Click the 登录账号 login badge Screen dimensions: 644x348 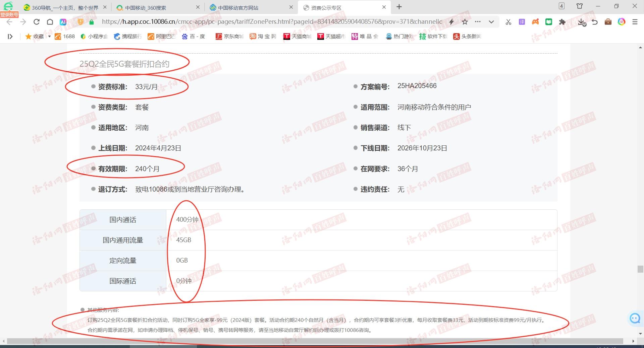click(x=9, y=14)
